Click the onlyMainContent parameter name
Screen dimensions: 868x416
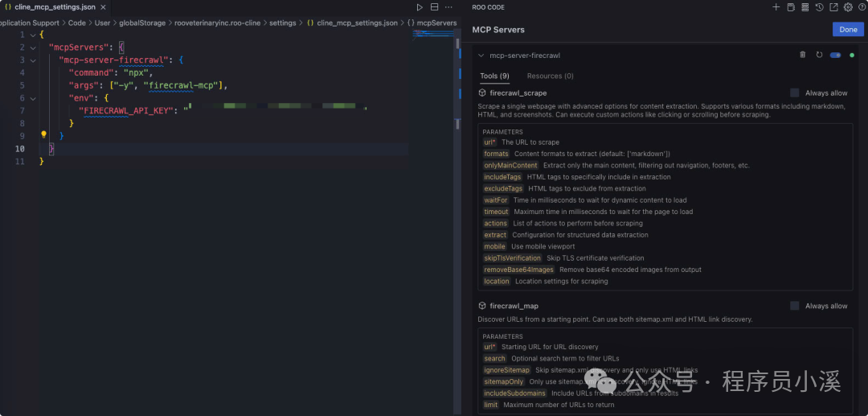point(510,165)
